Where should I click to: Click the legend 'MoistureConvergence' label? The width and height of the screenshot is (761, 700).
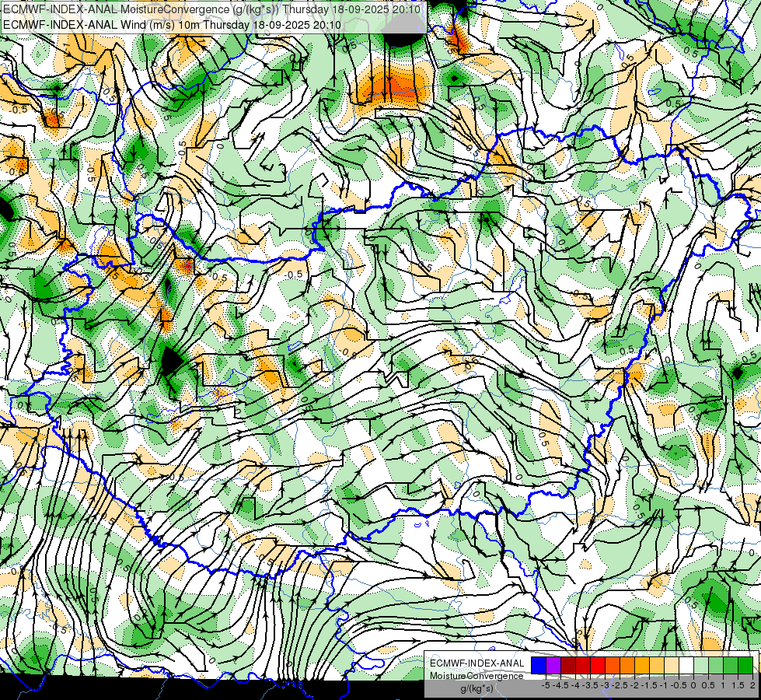476,676
